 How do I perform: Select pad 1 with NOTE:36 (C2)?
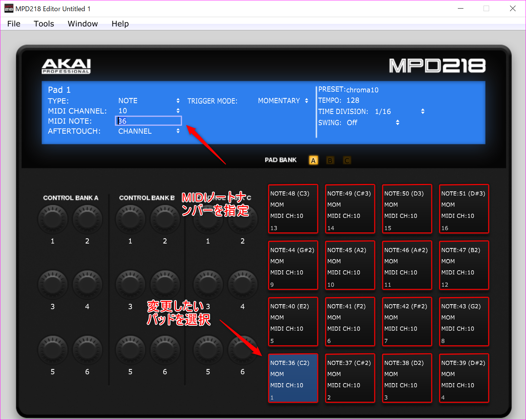click(293, 378)
